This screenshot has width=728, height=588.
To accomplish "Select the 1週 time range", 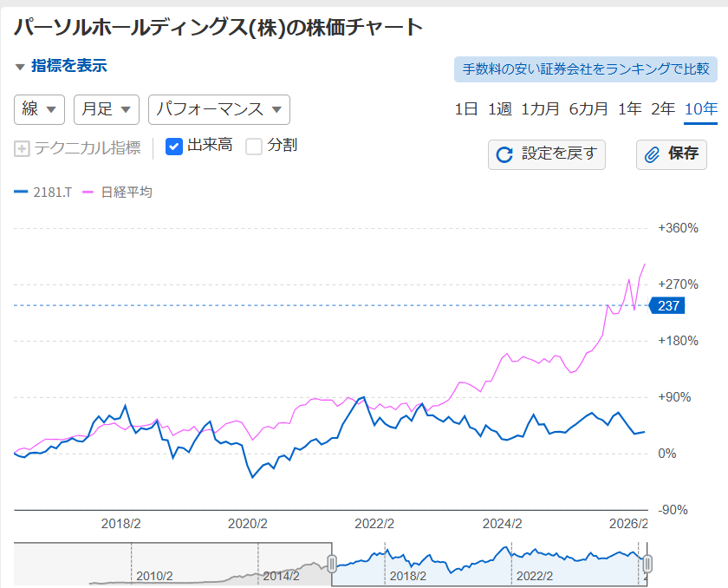I will (499, 109).
